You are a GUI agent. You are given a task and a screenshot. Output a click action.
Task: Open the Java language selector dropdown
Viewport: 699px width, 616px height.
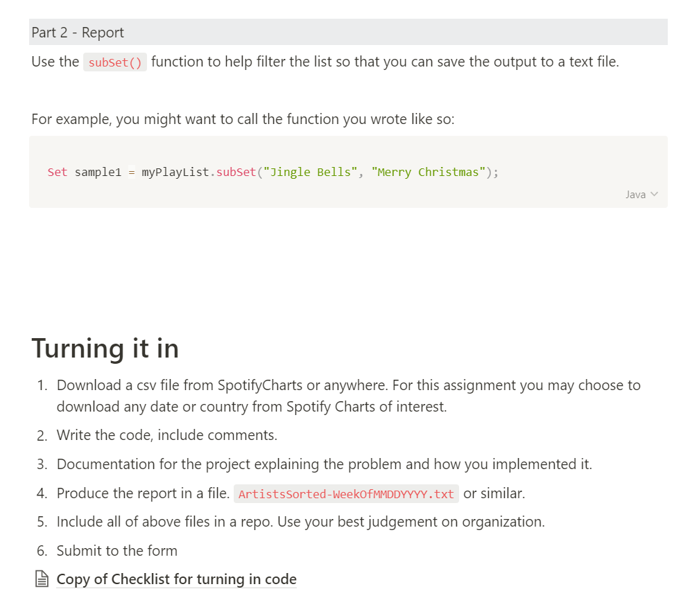click(641, 194)
